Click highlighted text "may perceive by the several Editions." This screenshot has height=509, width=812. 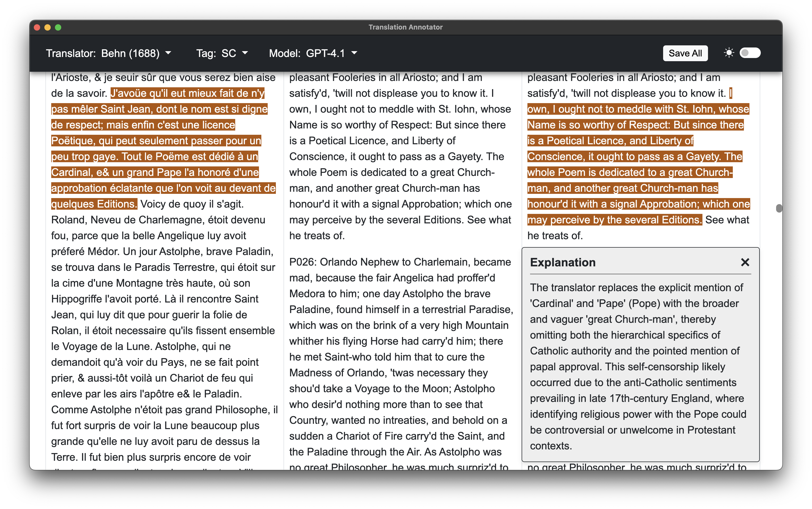(x=615, y=220)
